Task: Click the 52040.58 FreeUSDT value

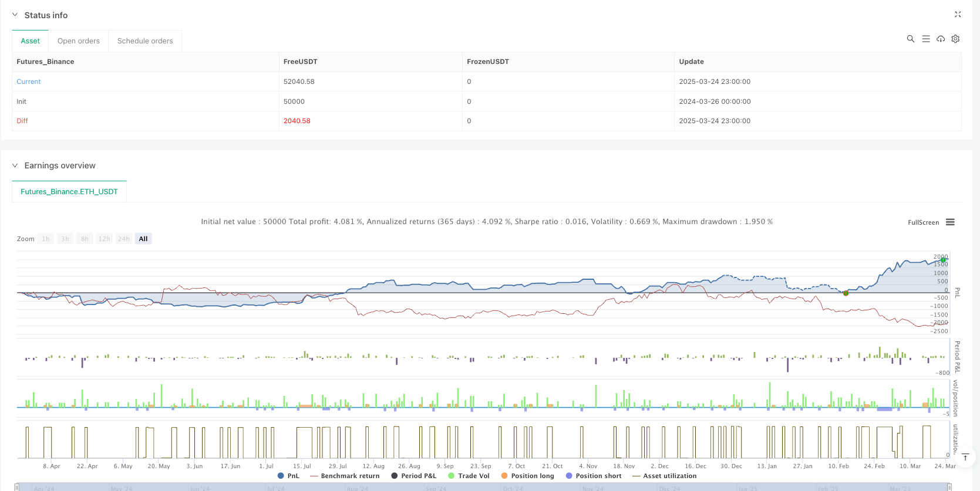Action: pyautogui.click(x=299, y=82)
